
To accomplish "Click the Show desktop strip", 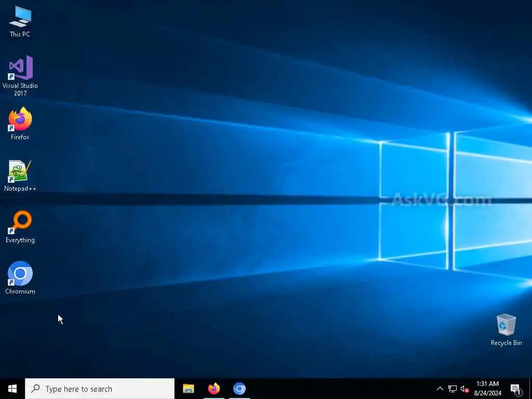I will (530, 389).
